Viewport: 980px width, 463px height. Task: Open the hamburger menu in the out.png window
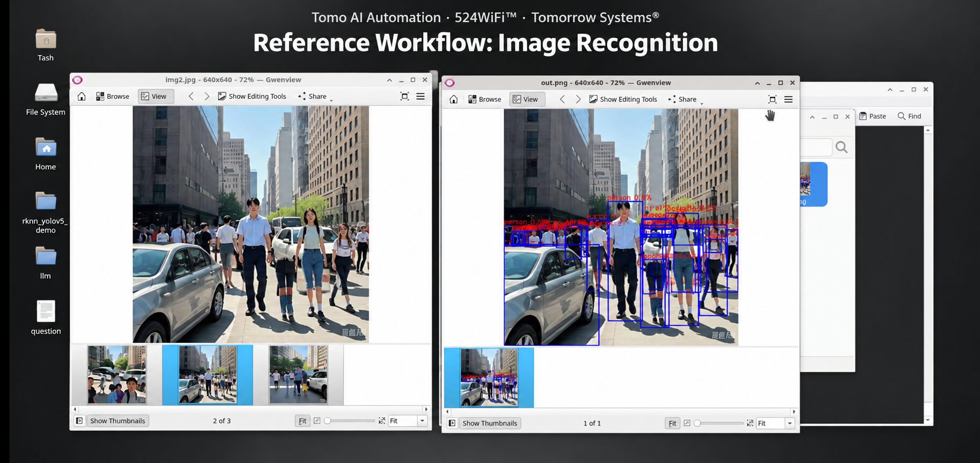(x=788, y=99)
